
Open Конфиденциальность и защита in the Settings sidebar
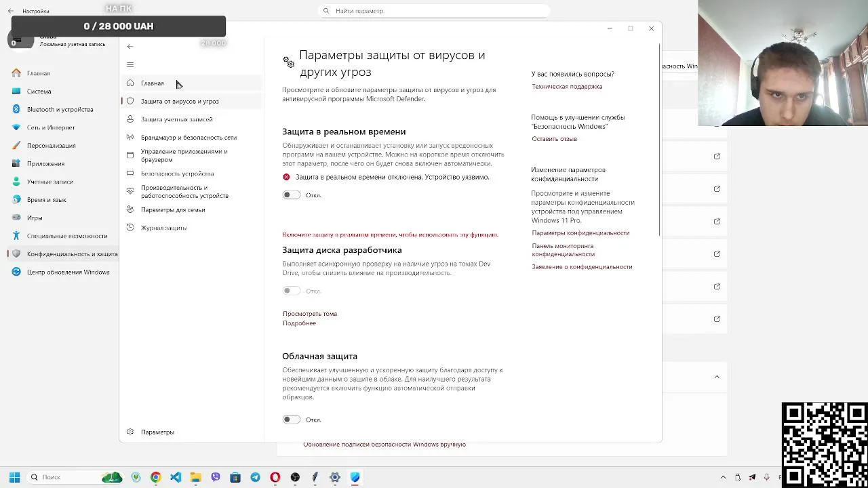pyautogui.click(x=62, y=254)
